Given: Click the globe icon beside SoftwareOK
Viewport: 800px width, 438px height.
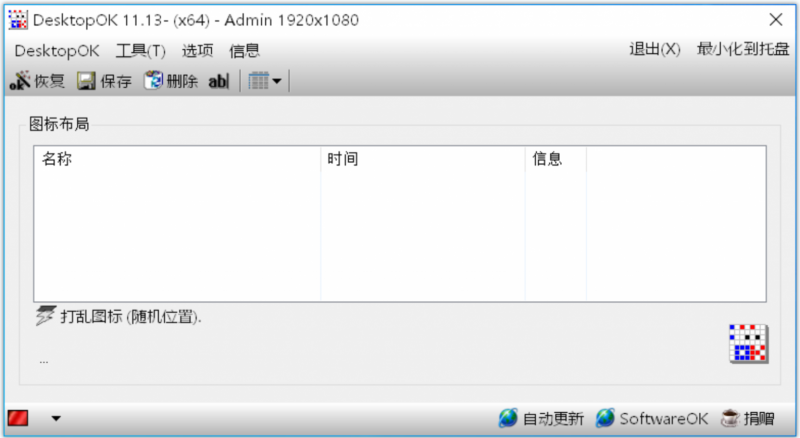Looking at the screenshot, I should click(x=605, y=418).
